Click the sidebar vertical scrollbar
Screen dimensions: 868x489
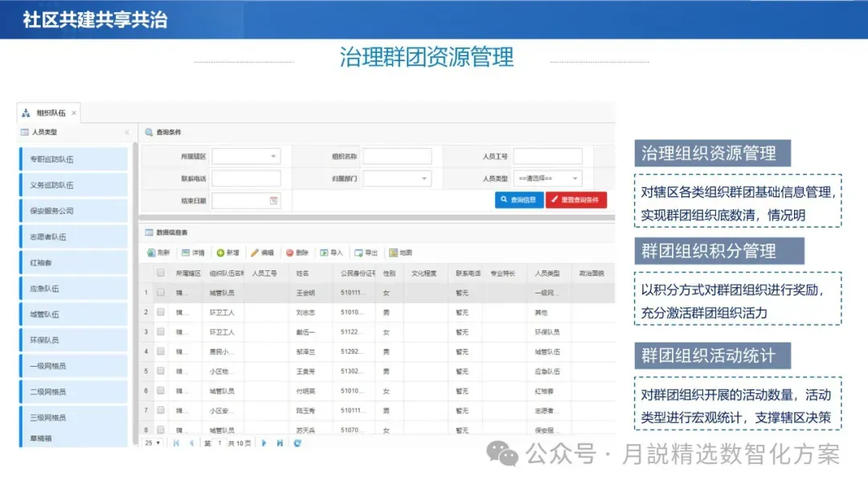[134, 294]
